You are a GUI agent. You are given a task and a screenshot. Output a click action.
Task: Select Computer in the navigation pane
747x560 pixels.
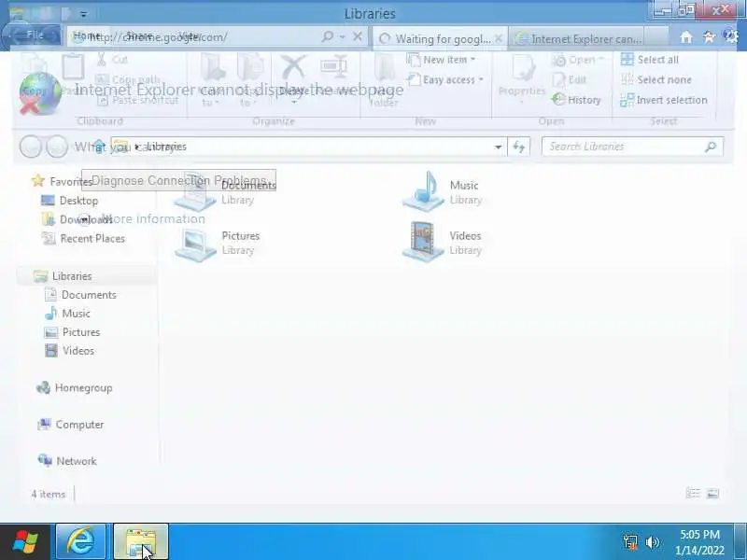click(71, 425)
